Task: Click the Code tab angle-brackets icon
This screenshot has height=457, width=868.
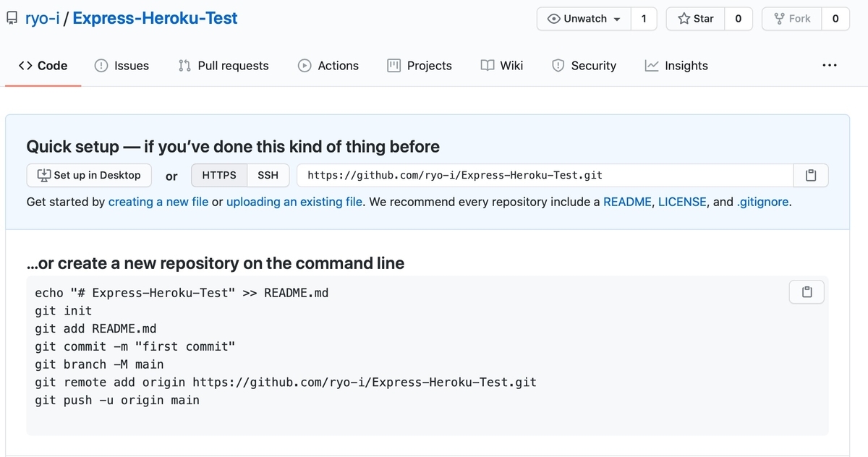Action: tap(25, 66)
